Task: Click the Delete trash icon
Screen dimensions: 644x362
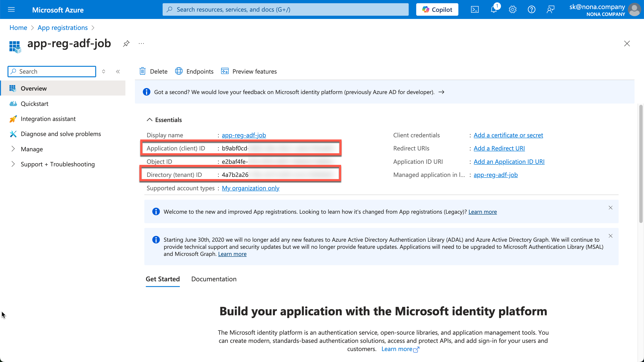Action: point(142,71)
